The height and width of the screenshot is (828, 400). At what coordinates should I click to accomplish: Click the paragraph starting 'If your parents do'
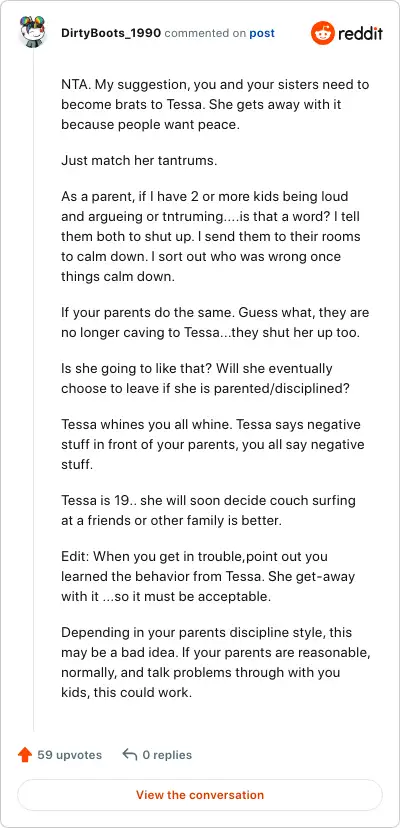pyautogui.click(x=215, y=322)
